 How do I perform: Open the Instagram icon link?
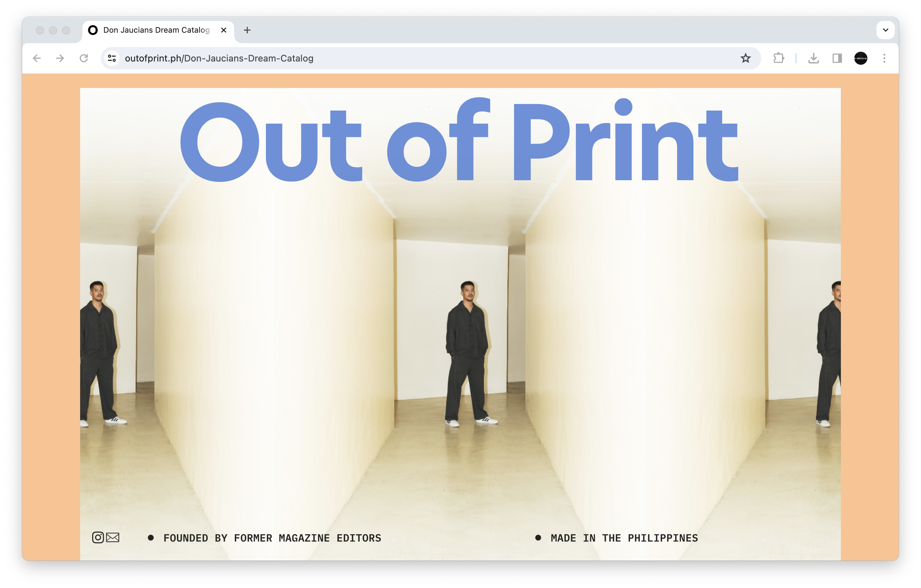[x=98, y=538]
